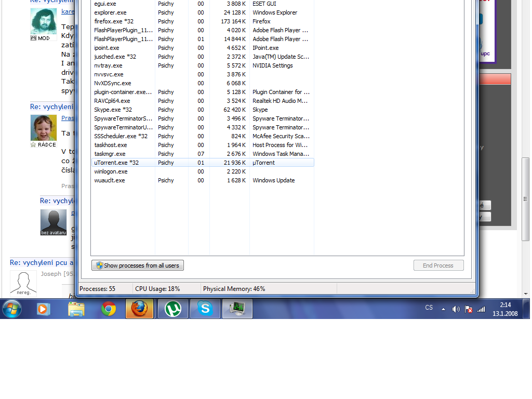This screenshot has height=399, width=532.
Task: Select the Skype.exe *32 process
Action: (x=203, y=110)
